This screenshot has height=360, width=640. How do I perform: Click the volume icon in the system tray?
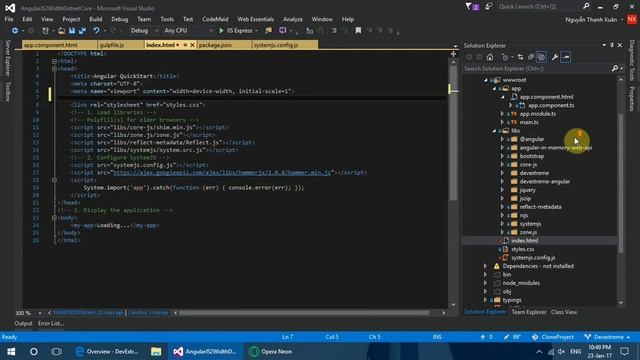562,351
